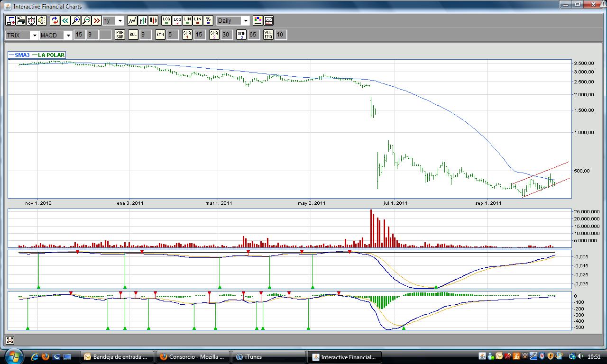Open the color palette settings icon
This screenshot has width=607, height=364.
pyautogui.click(x=258, y=20)
